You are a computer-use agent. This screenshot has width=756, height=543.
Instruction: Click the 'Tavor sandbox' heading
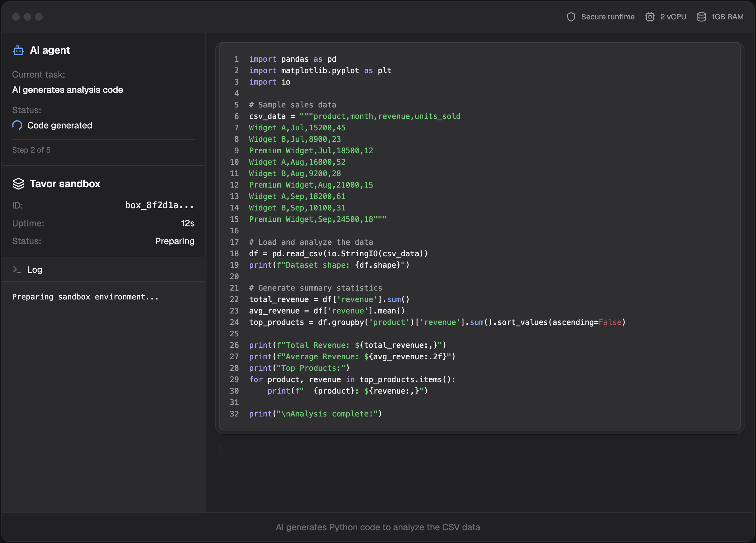click(x=65, y=183)
